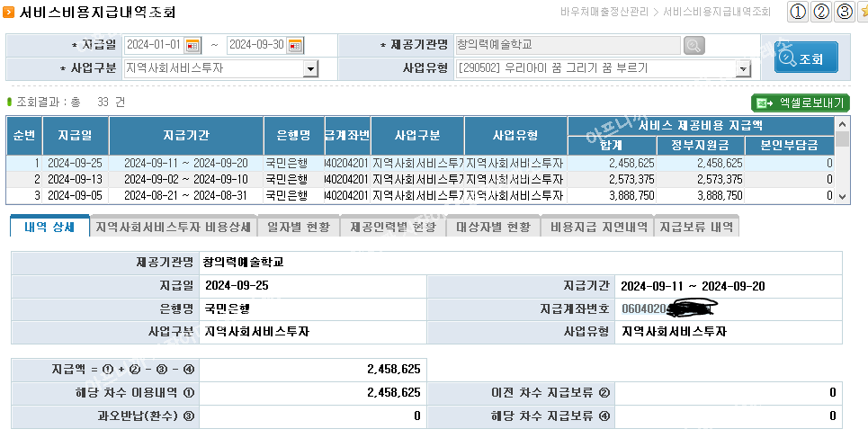This screenshot has height=447, width=868.
Task: Switch to the 일자별 현황 tab
Action: point(299,228)
